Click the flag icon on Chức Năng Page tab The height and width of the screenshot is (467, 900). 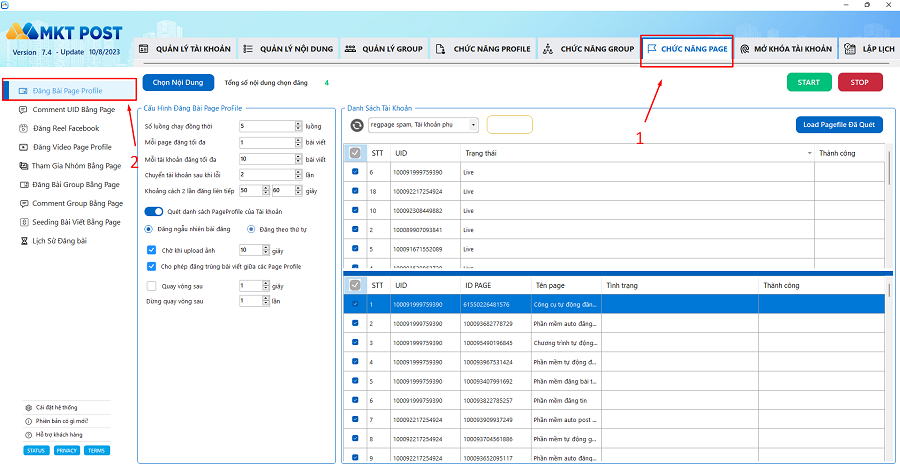(651, 49)
